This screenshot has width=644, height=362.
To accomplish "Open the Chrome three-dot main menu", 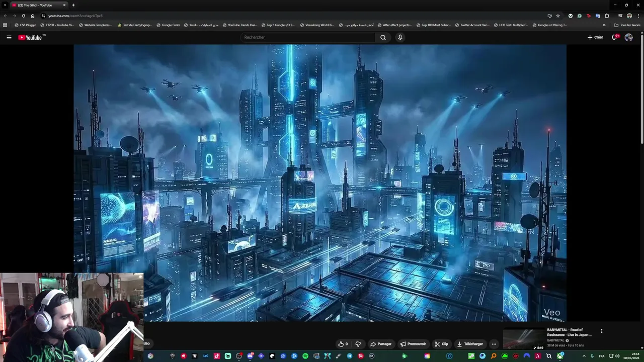I will click(x=638, y=16).
